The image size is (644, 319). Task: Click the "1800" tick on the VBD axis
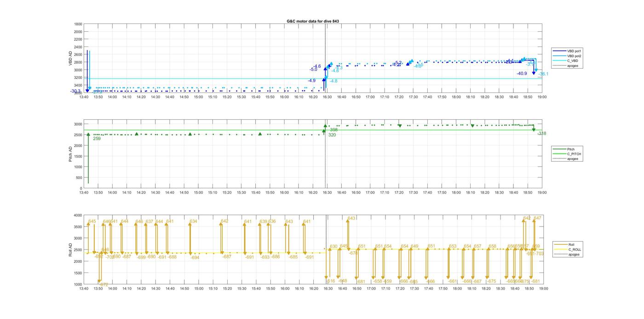(78, 24)
